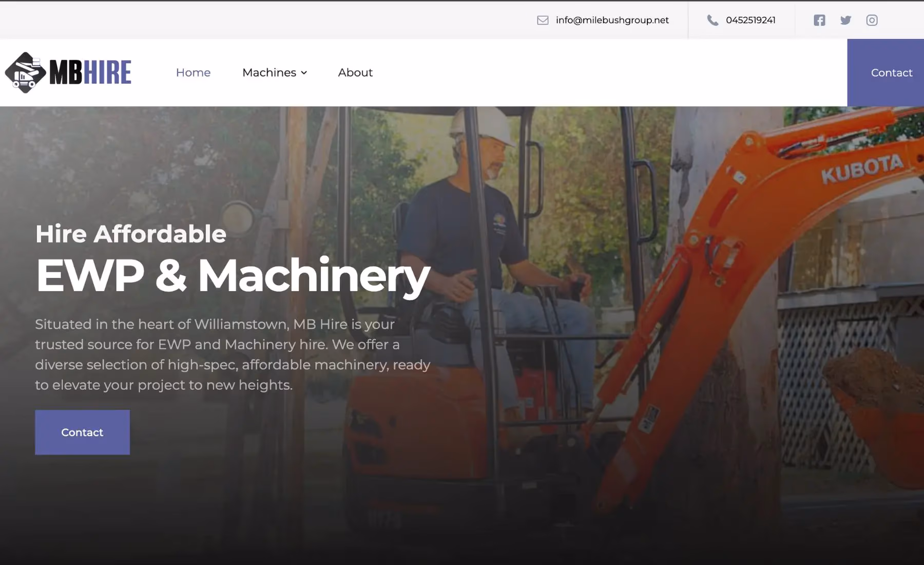Click the 'Situated in the heart of Williamstown' paragraph
Image resolution: width=924 pixels, height=565 pixels.
click(x=233, y=354)
